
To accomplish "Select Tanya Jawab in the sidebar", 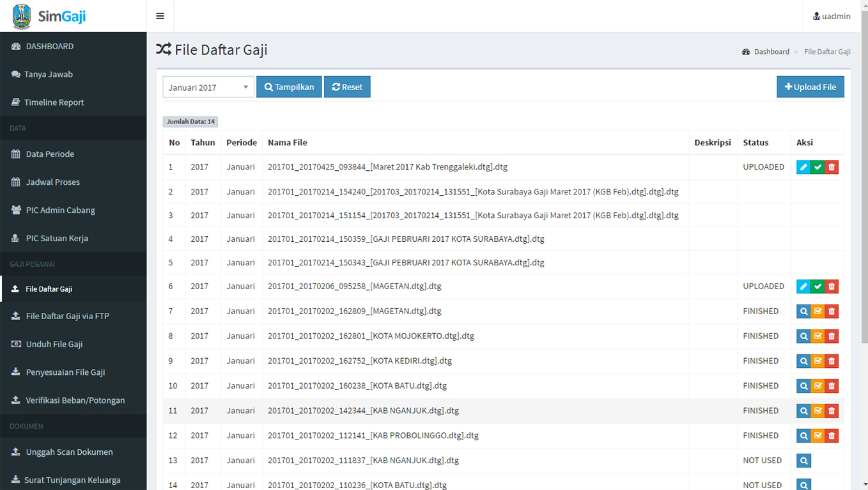I will (48, 74).
